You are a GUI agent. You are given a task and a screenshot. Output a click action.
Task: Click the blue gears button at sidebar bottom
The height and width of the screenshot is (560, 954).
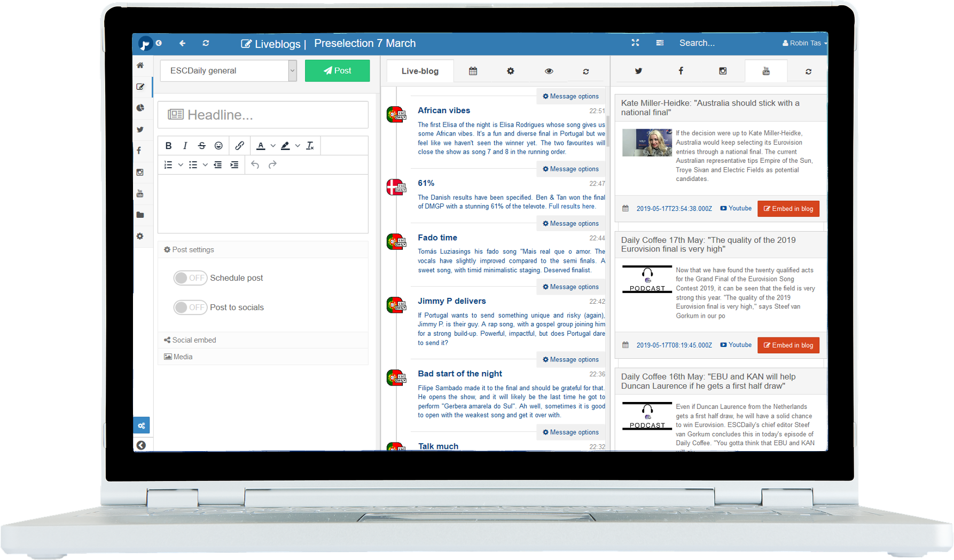(x=141, y=425)
